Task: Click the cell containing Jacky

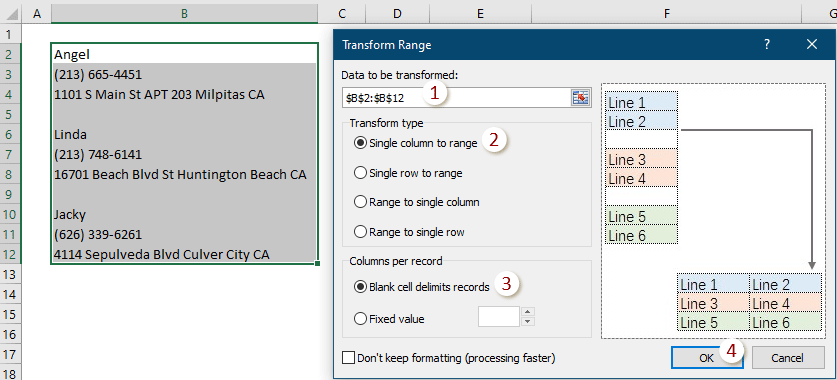Action: pos(184,215)
